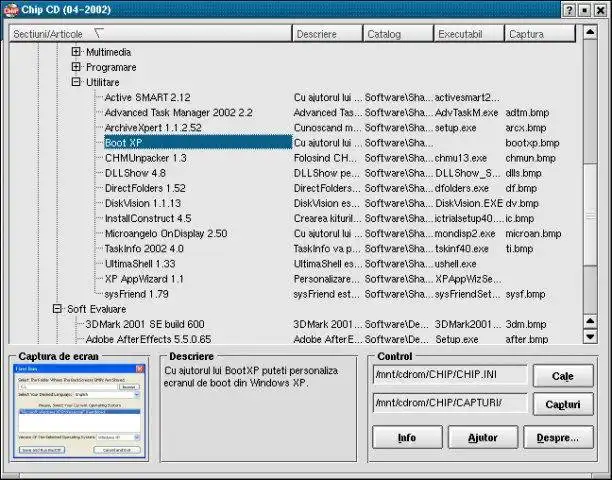
Task: Select 3DMark 2001 SE build 600
Action: [x=145, y=324]
